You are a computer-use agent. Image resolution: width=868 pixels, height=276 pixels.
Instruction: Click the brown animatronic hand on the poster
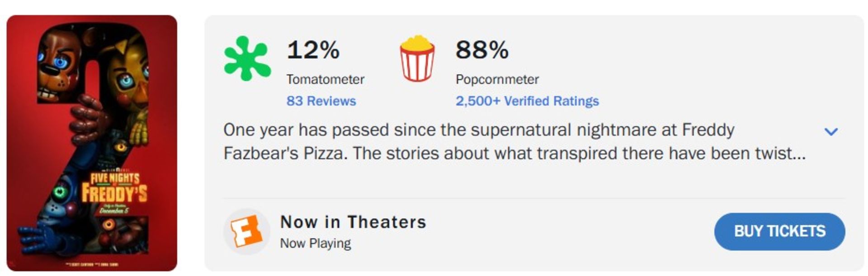[x=90, y=120]
